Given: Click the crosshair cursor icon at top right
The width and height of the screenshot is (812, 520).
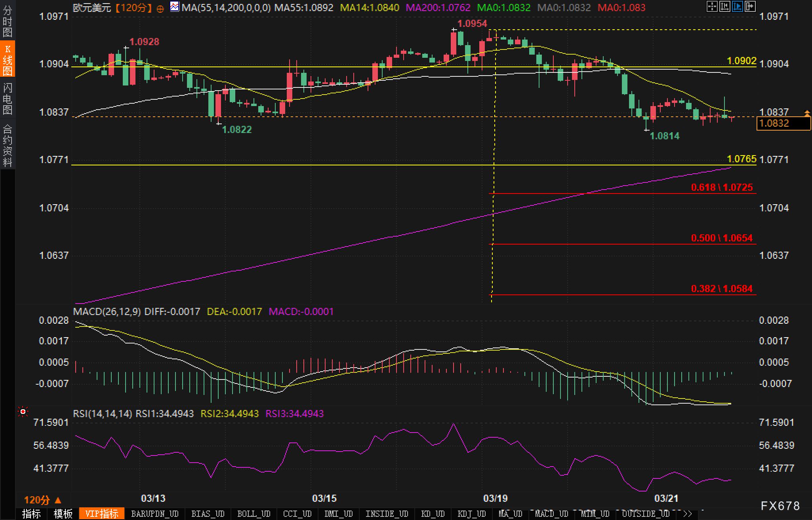Looking at the screenshot, I should coord(712,6).
